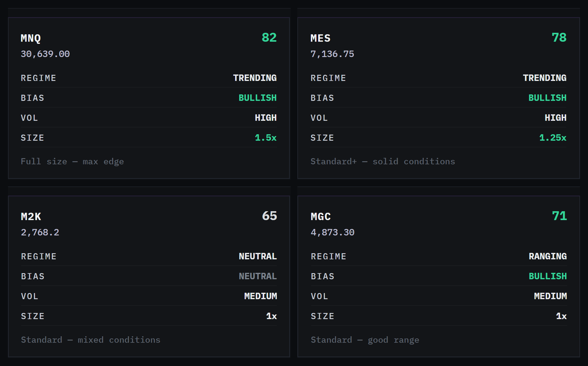The width and height of the screenshot is (588, 366).
Task: Click the 'Full size — max edge' note
Action: coord(72,162)
